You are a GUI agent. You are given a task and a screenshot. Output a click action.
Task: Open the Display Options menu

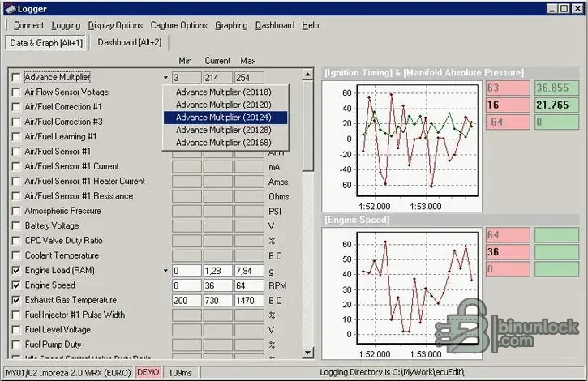point(115,25)
